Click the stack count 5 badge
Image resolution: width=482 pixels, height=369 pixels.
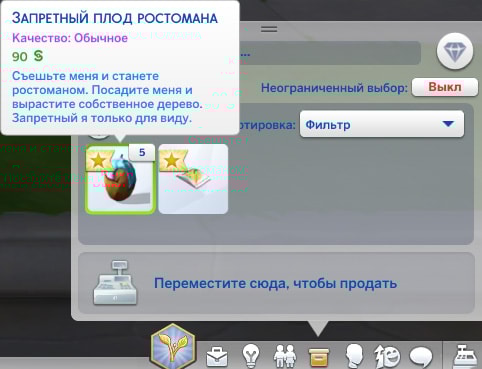tap(142, 153)
